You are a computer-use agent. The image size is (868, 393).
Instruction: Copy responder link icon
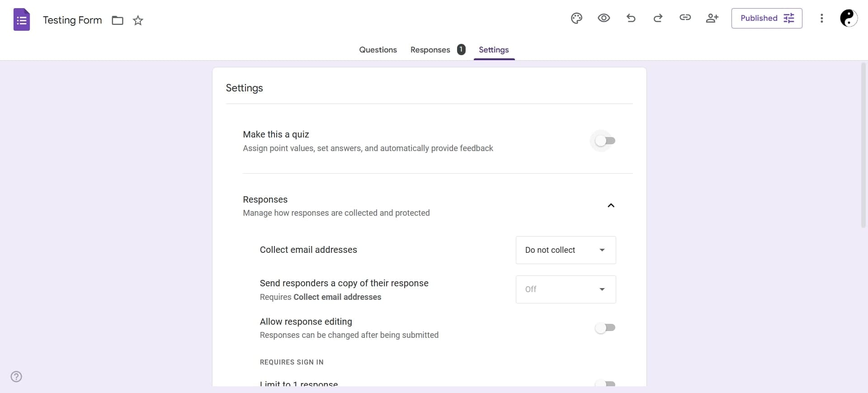tap(685, 18)
